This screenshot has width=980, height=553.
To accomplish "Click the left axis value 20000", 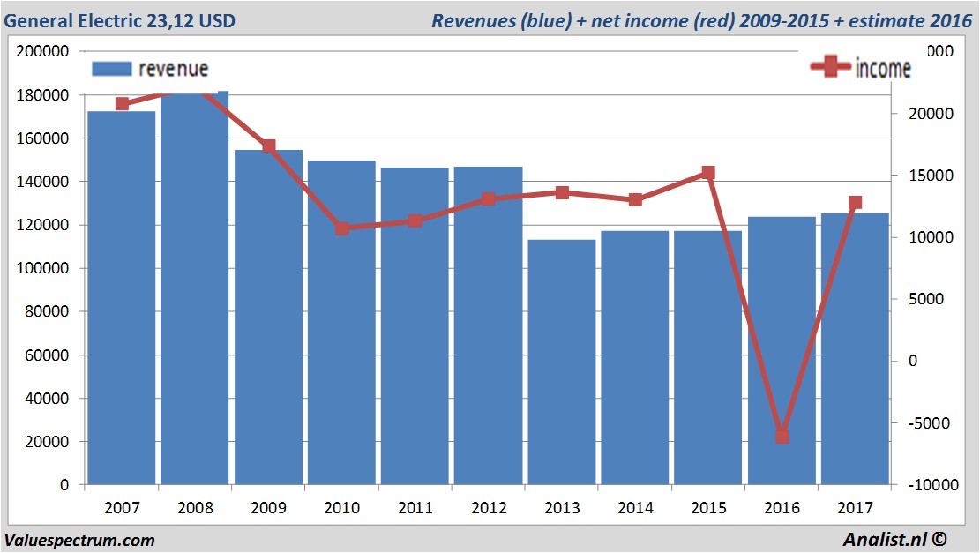I will [47, 441].
